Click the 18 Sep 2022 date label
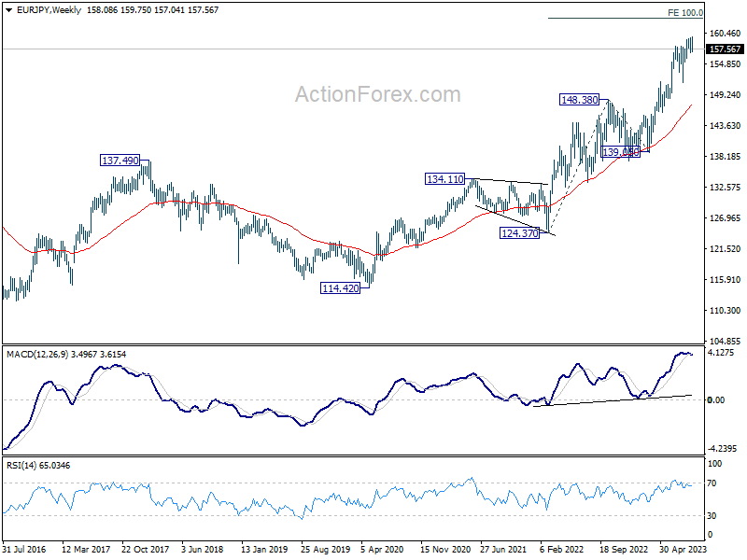Screen dimensions: 747x560 624,550
